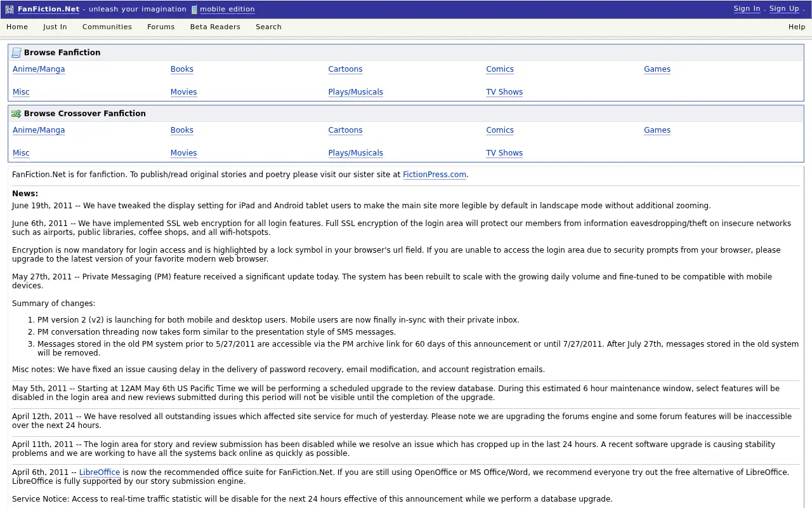This screenshot has height=508, width=812.
Task: Open Anime/Manga under Browse Fanfiction
Action: coord(39,69)
